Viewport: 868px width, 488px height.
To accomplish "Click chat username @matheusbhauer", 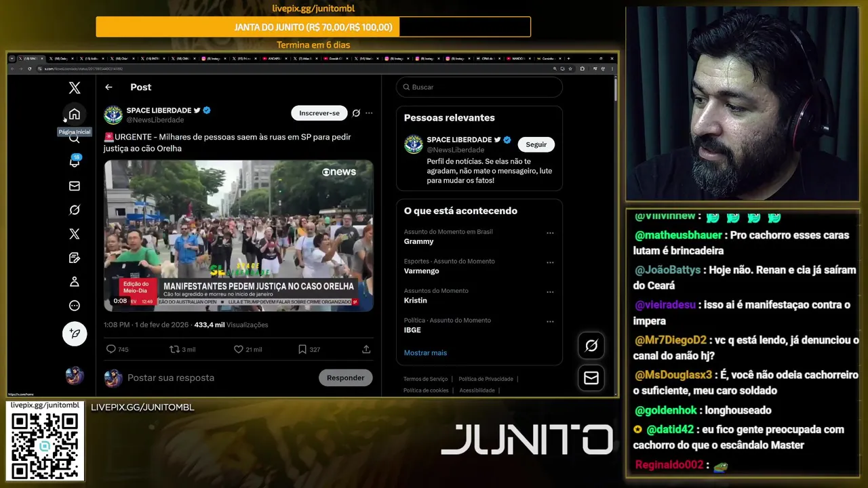I will [678, 235].
